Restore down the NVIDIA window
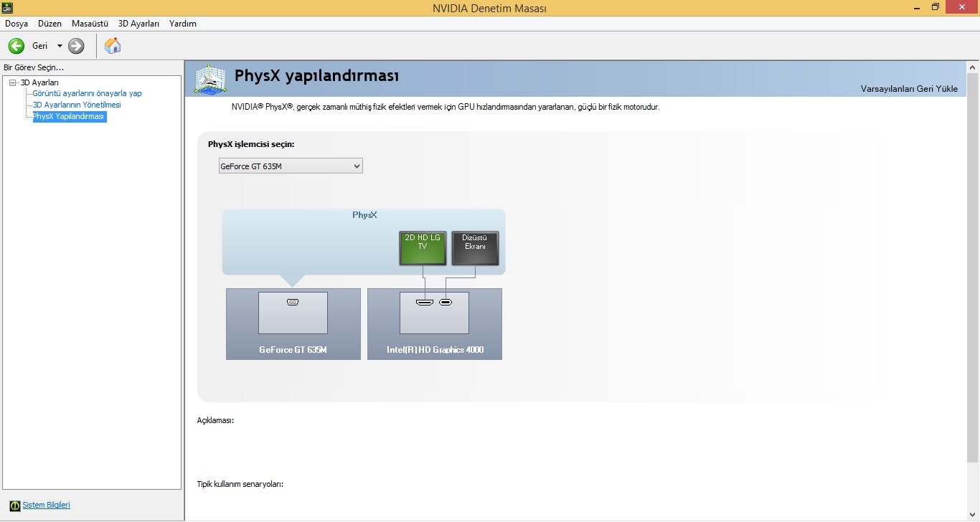 point(936,7)
